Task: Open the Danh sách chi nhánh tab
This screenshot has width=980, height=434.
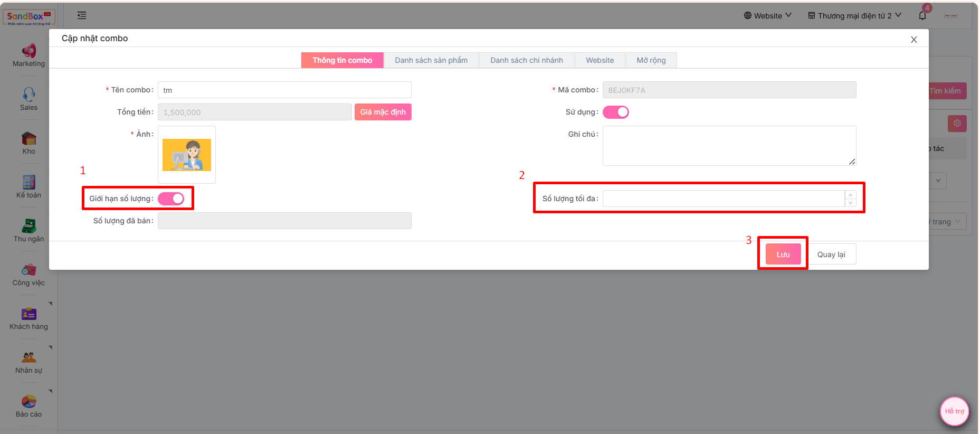Action: click(x=526, y=60)
